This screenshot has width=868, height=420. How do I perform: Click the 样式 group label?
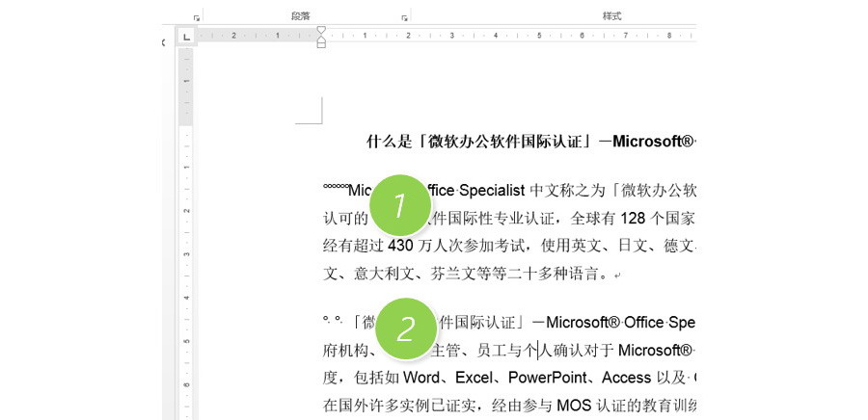611,16
